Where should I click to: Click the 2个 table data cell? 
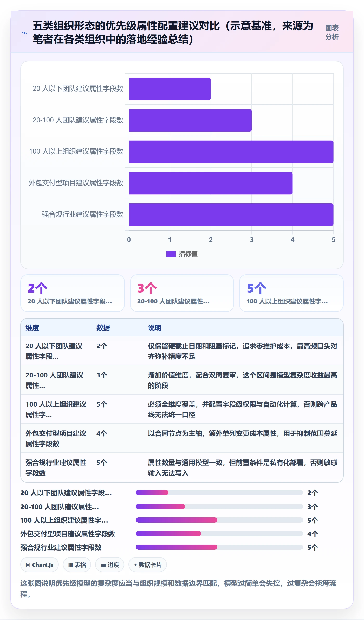[x=102, y=346]
